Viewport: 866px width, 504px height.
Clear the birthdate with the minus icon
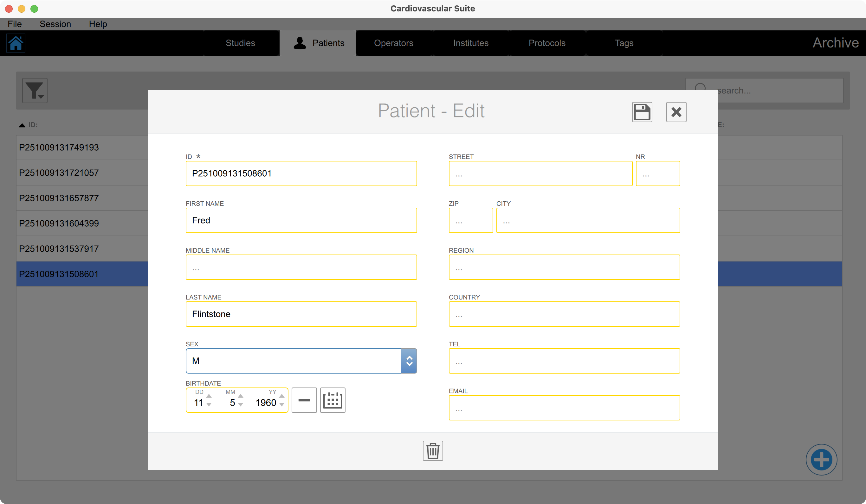pyautogui.click(x=304, y=400)
